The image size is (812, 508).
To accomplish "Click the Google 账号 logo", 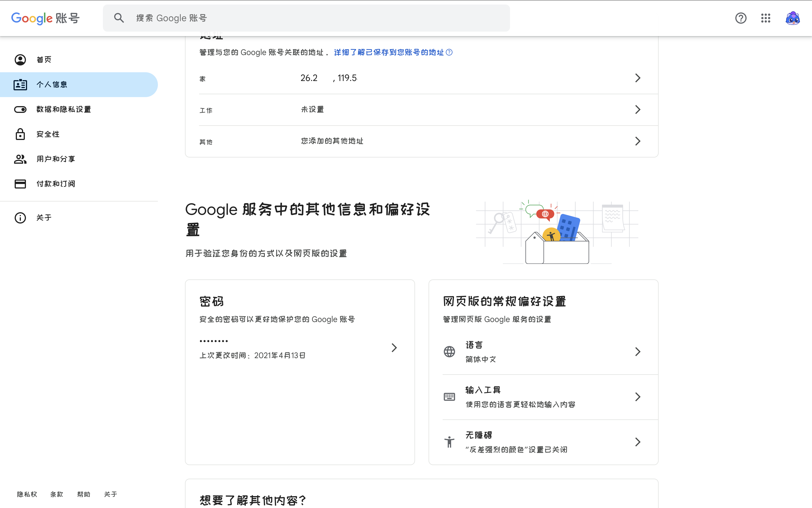I will coord(45,18).
